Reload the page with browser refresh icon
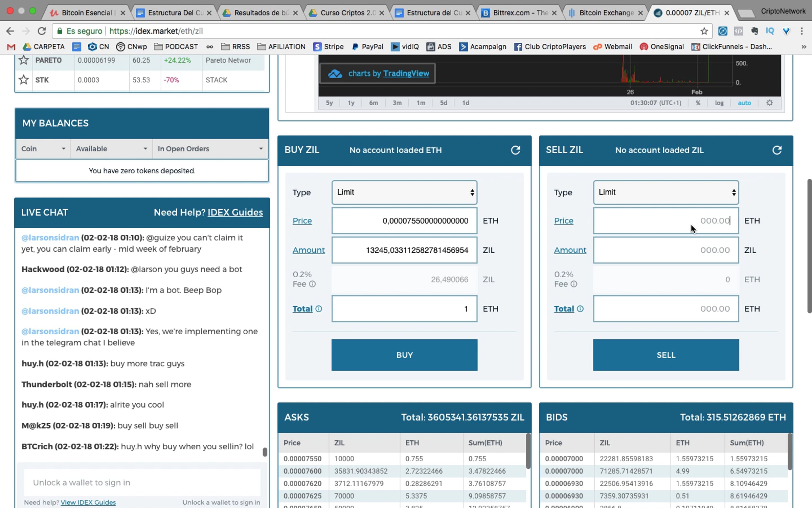Viewport: 812px width, 508px height. 42,31
